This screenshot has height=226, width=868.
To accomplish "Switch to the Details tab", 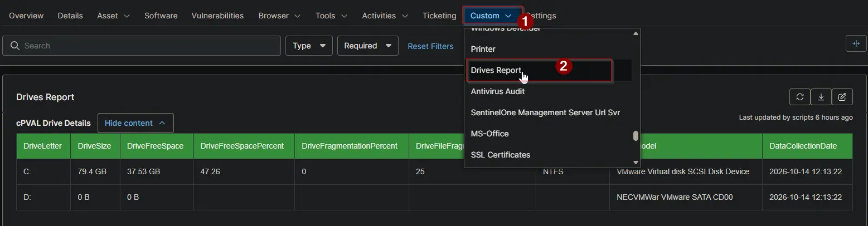I will point(70,16).
